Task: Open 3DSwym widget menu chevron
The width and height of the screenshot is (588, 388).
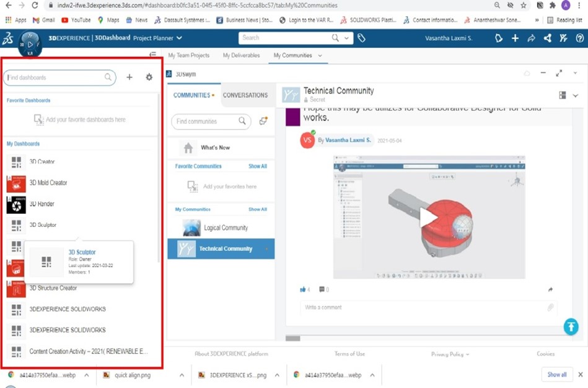Action: 575,73
